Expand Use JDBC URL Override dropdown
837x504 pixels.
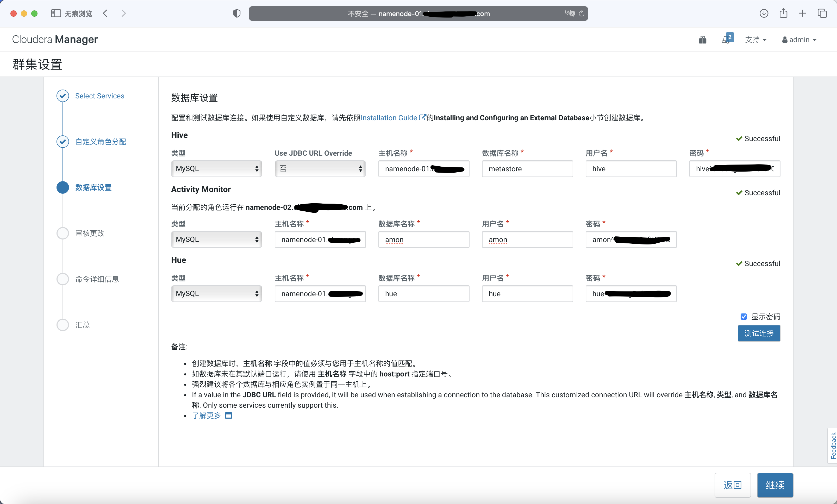(320, 169)
